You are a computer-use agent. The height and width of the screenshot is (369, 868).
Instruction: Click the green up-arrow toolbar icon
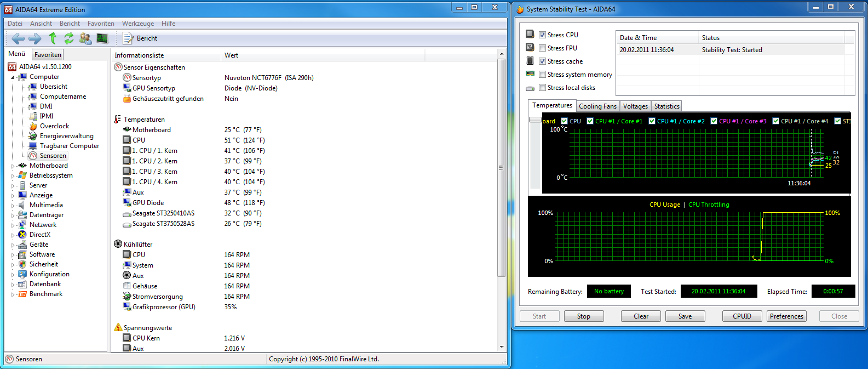53,38
